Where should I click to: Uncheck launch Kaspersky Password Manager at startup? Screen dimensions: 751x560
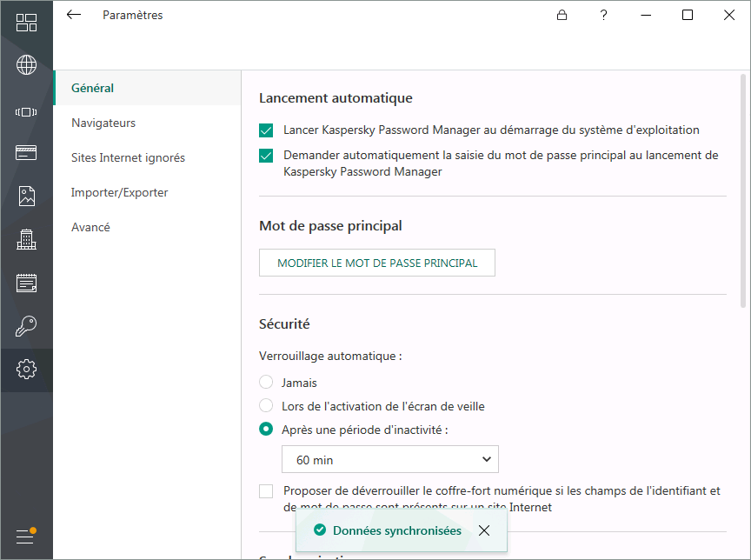pos(266,130)
